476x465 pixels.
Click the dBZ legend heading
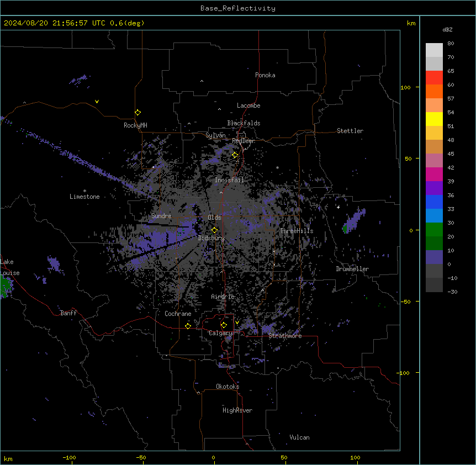coord(447,30)
